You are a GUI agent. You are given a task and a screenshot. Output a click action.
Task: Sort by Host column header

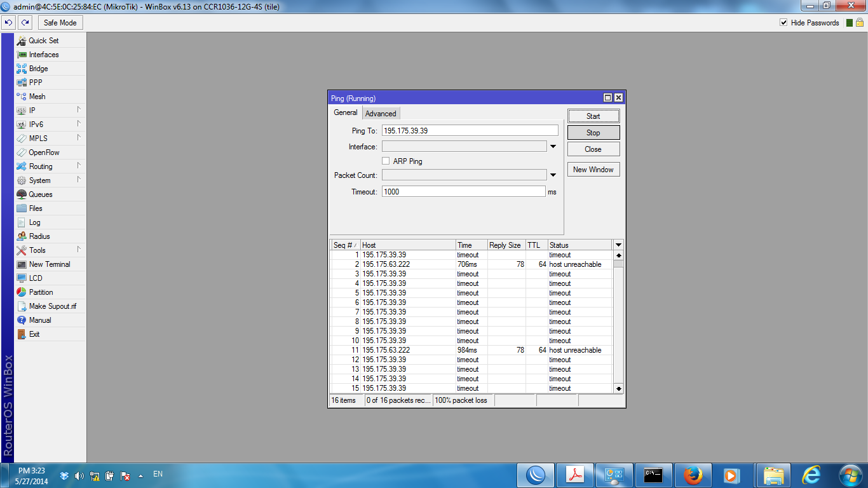(x=408, y=245)
